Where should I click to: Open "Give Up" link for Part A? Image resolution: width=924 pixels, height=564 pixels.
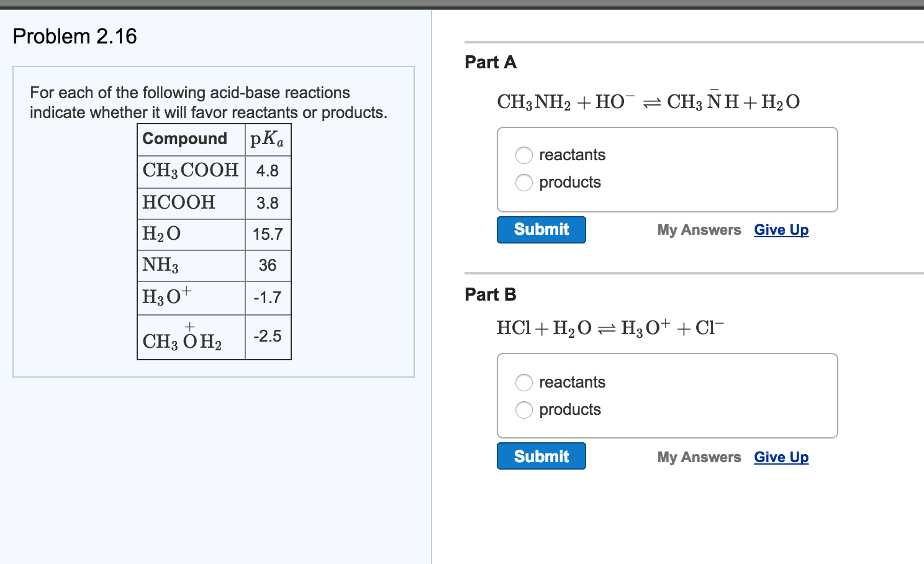click(x=781, y=229)
